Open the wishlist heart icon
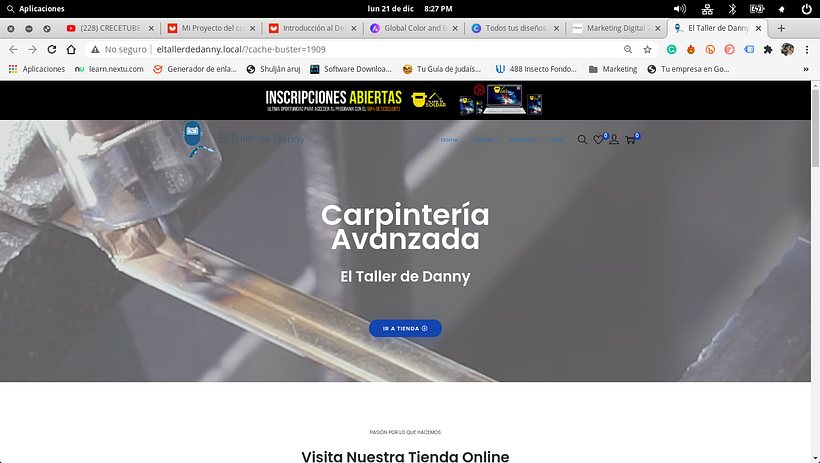Viewport: 820px width, 463px height. click(598, 140)
